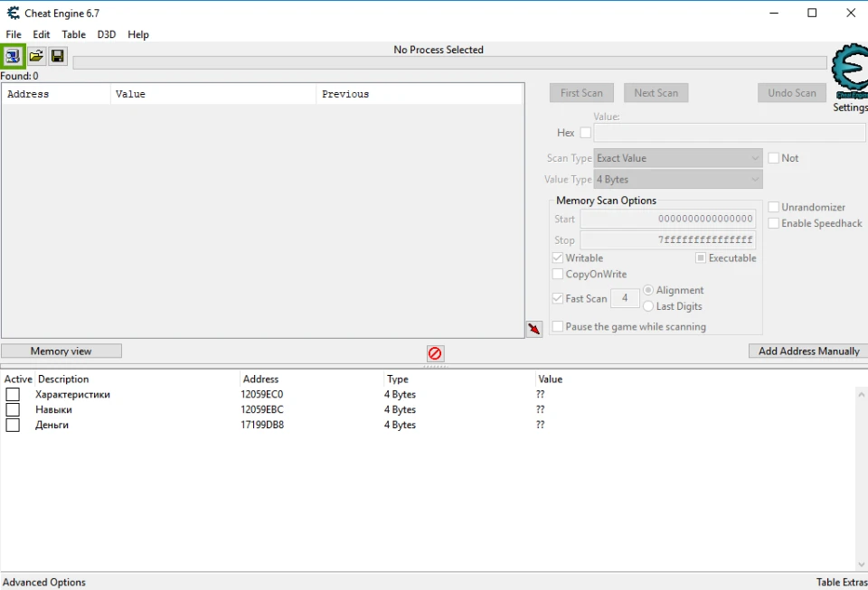Open the Table menu
868x590 pixels.
pyautogui.click(x=73, y=34)
